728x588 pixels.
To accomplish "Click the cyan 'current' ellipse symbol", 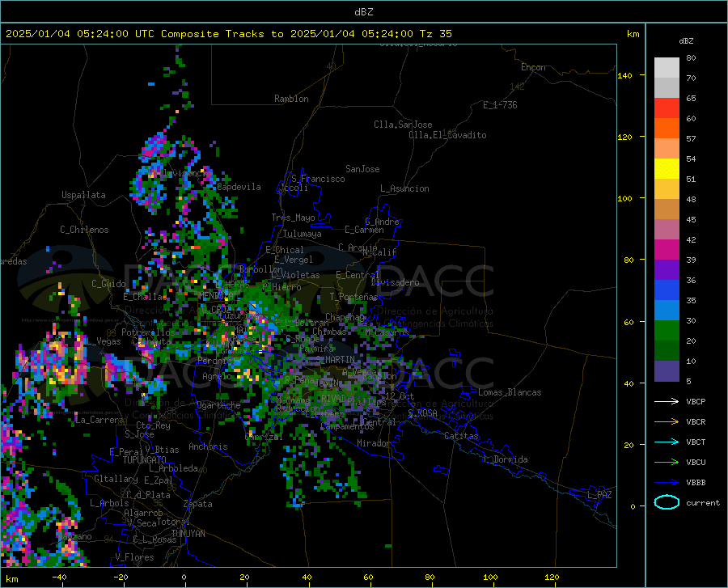I will pyautogui.click(x=667, y=502).
